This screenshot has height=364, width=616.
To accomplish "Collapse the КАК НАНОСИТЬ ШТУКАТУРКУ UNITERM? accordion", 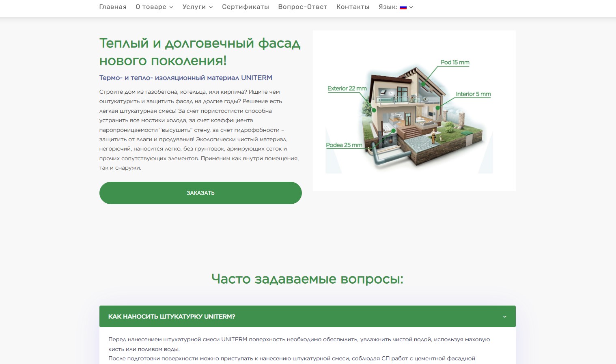I will pos(308,317).
